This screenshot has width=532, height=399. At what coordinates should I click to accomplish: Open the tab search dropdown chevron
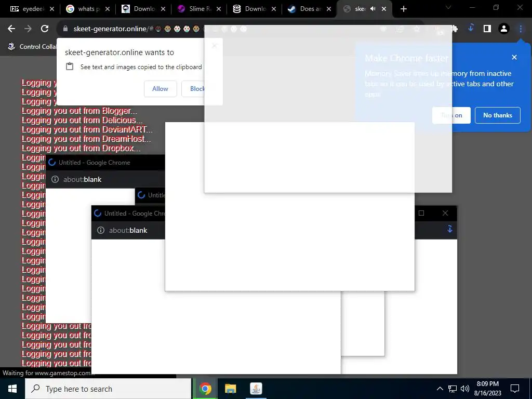click(448, 7)
